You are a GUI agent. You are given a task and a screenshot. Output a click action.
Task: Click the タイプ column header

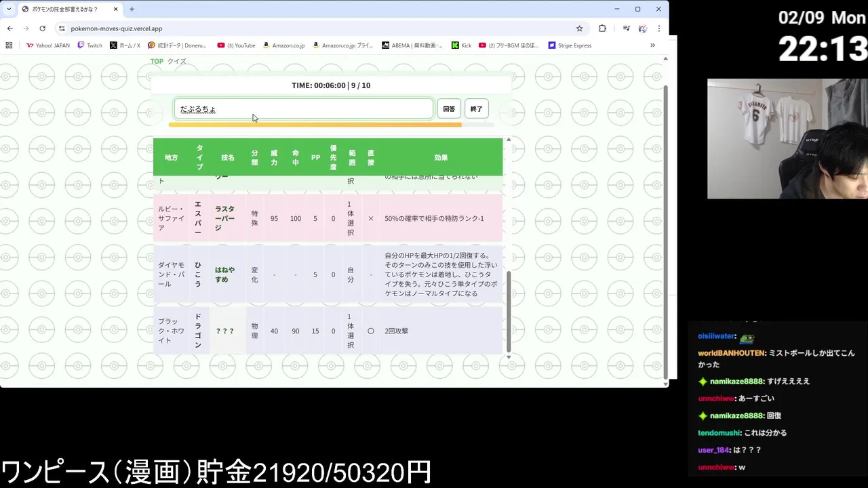pyautogui.click(x=199, y=157)
